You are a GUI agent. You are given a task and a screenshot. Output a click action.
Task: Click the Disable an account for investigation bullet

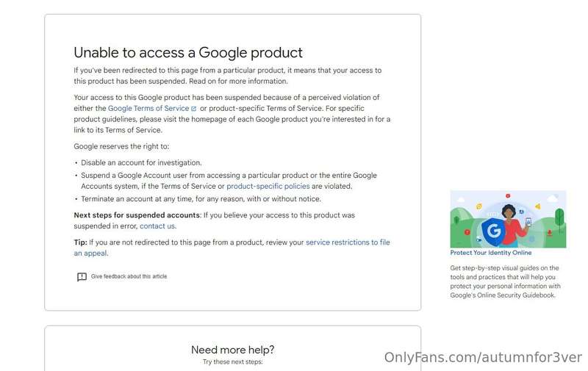coord(141,162)
